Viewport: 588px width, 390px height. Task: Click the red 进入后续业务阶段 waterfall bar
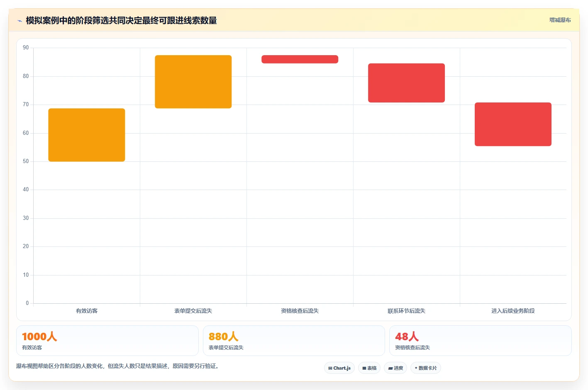point(513,124)
